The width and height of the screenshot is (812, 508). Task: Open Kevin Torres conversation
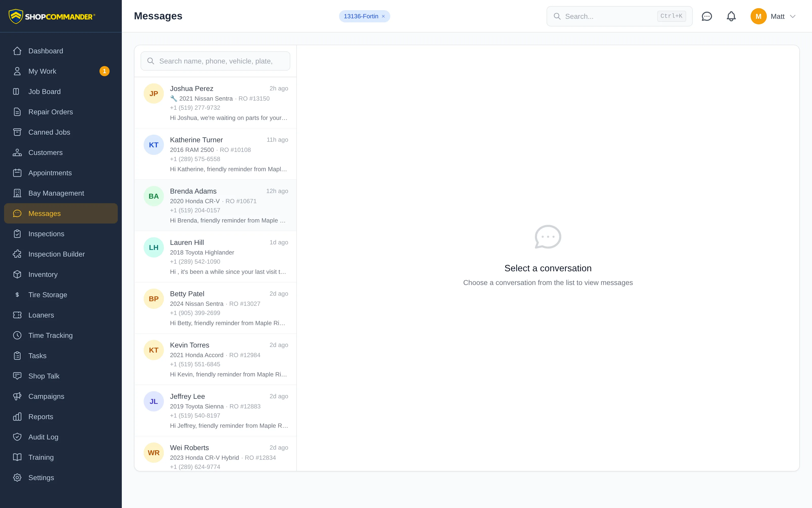215,359
